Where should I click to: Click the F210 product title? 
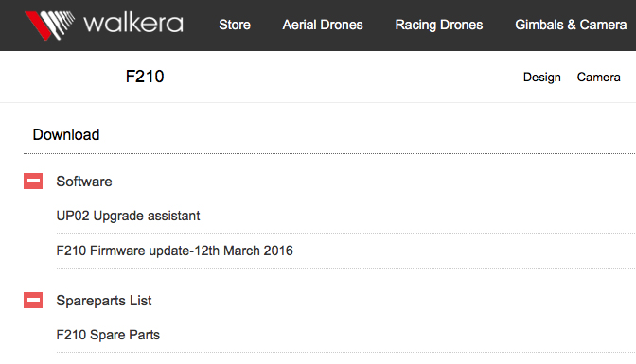[145, 77]
